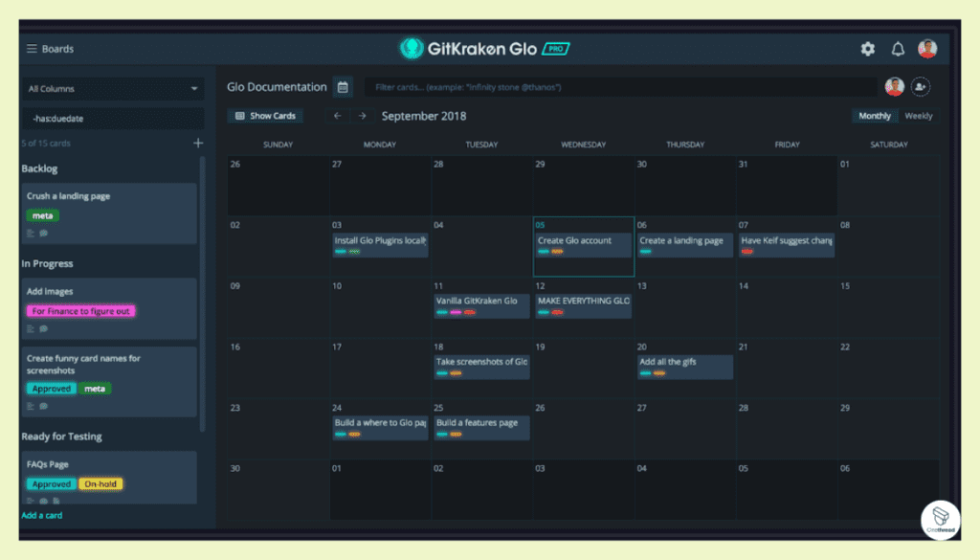The width and height of the screenshot is (980, 560).
Task: Click comment icon on Add images card
Action: pos(44,328)
